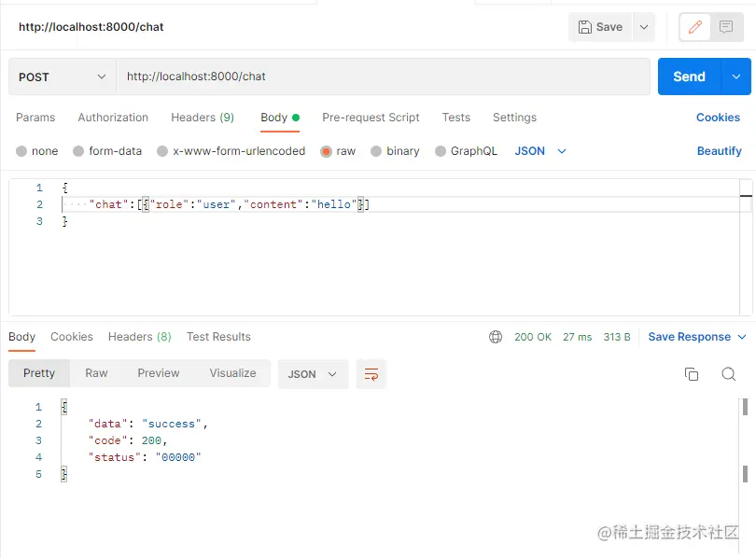Click the "00000" status value in response

coord(178,458)
